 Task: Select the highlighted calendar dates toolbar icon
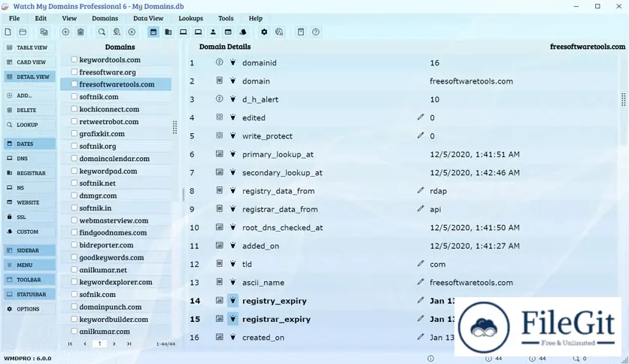[153, 32]
